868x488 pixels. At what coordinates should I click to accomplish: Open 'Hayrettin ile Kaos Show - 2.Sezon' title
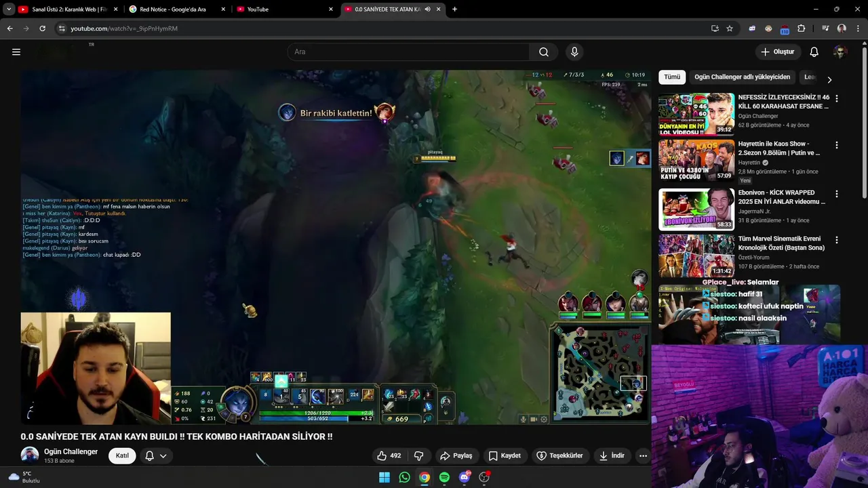pos(779,148)
